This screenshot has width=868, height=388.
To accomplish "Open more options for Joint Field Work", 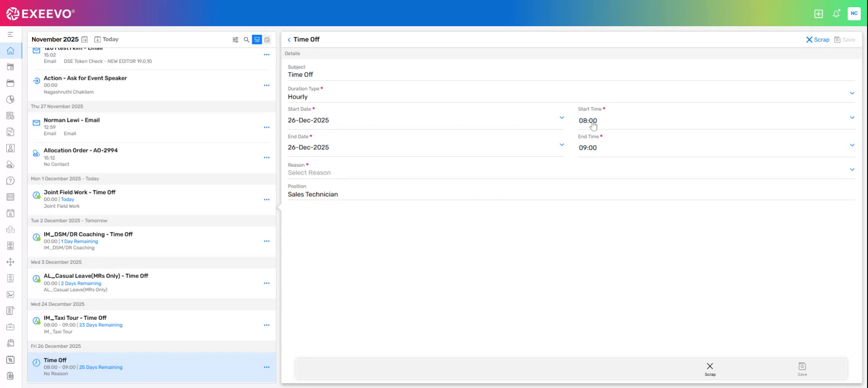I will tap(267, 199).
